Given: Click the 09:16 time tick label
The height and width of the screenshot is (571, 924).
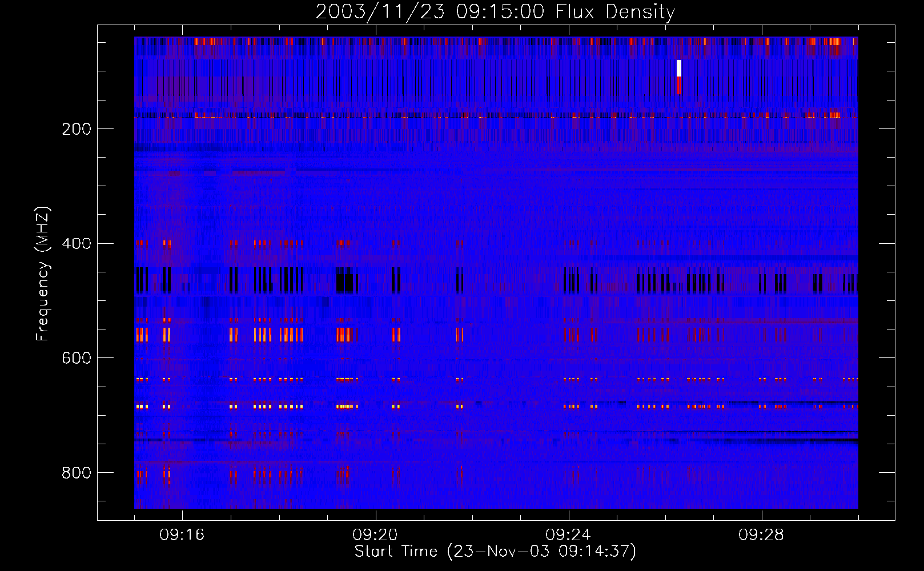Looking at the screenshot, I should point(182,534).
